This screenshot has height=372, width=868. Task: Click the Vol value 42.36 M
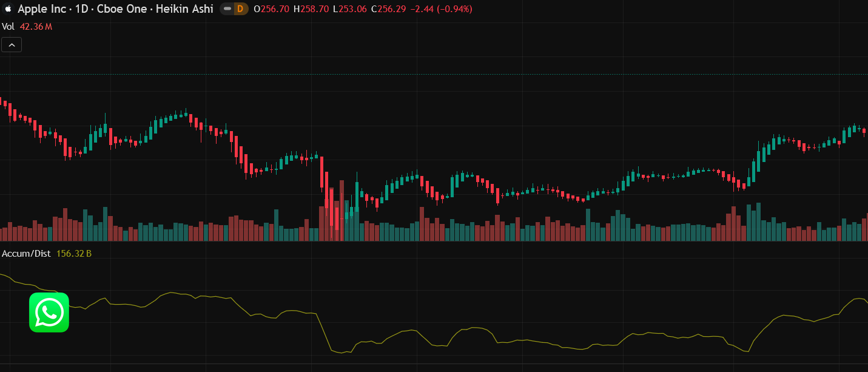[36, 27]
